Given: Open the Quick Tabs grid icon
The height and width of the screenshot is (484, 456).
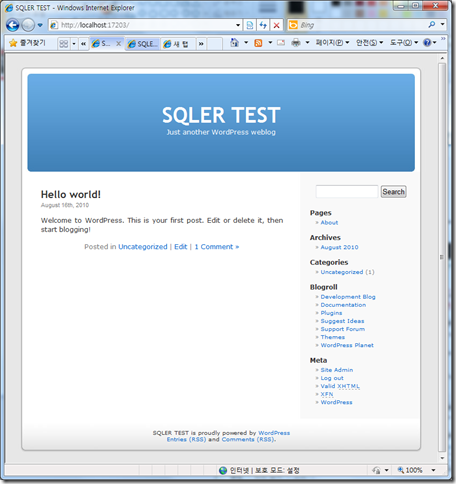Looking at the screenshot, I should [x=63, y=44].
